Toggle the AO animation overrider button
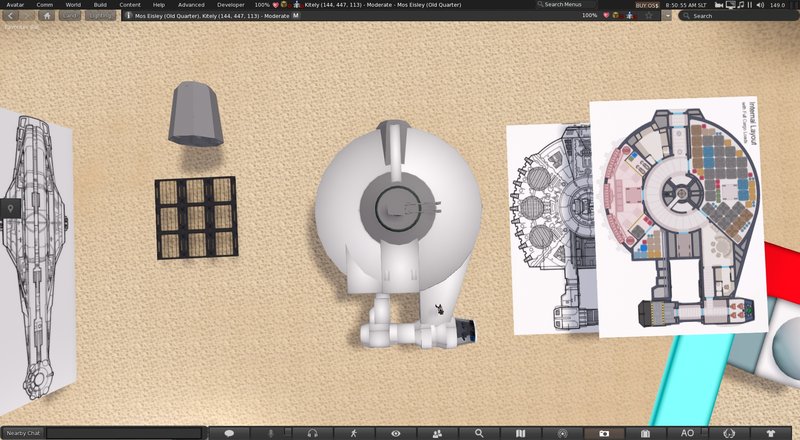The height and width of the screenshot is (440, 800). [x=687, y=433]
